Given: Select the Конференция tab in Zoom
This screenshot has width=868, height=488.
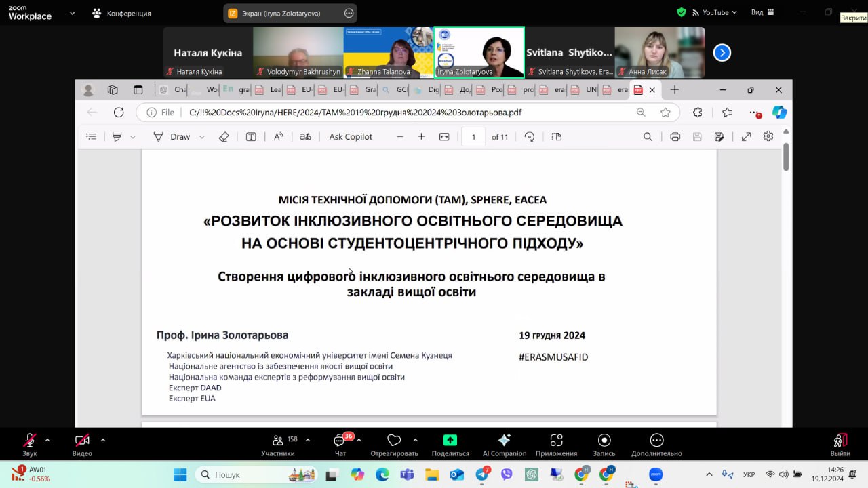Looking at the screenshot, I should click(x=122, y=13).
